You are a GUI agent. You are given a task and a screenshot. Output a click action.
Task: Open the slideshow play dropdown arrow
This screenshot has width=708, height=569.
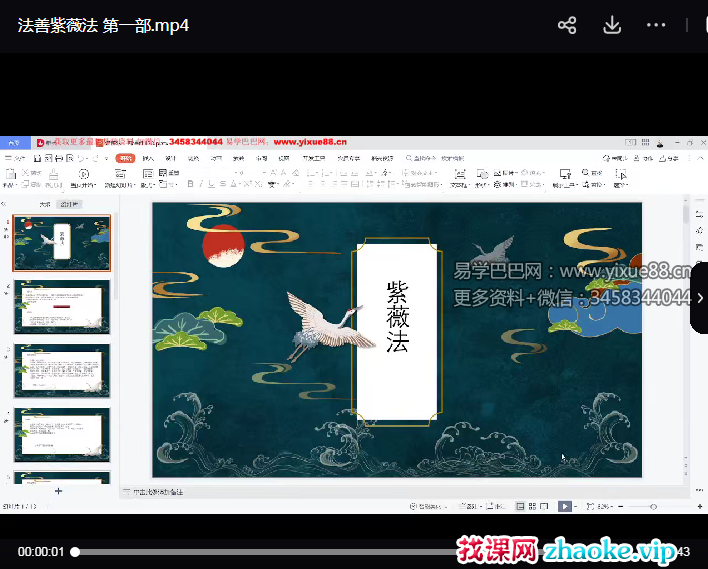click(578, 507)
